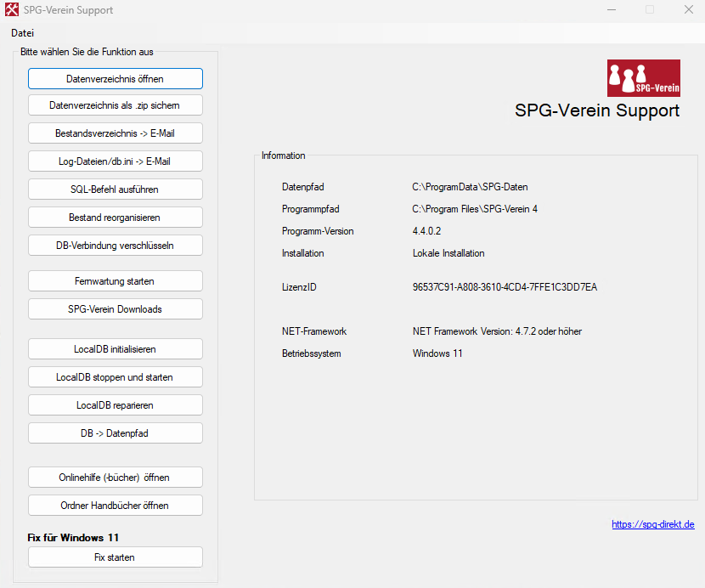Start Fernwartung session
The image size is (705, 588).
click(115, 281)
